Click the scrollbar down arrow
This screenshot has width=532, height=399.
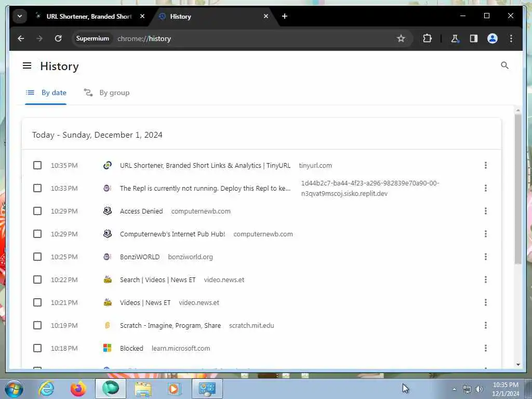pyautogui.click(x=518, y=364)
